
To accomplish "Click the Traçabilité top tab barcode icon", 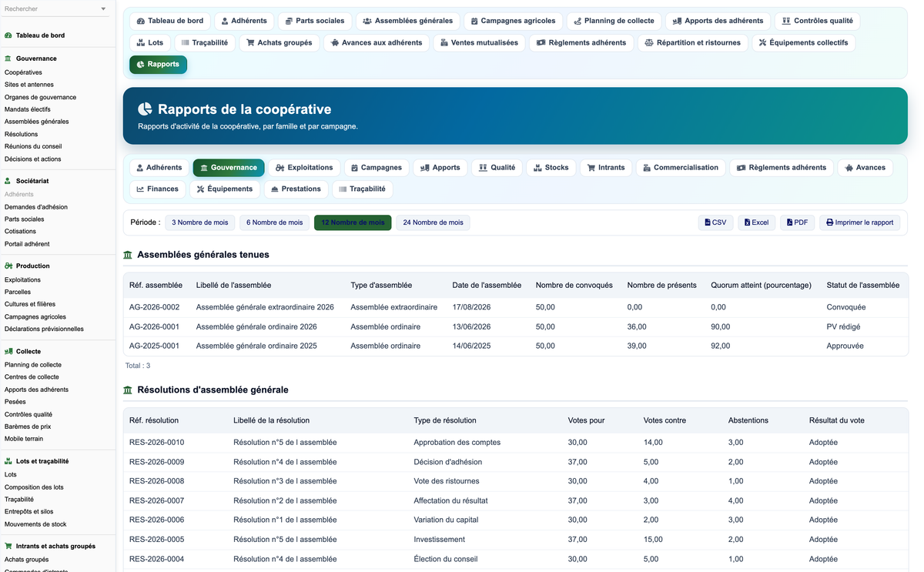I will [x=186, y=42].
